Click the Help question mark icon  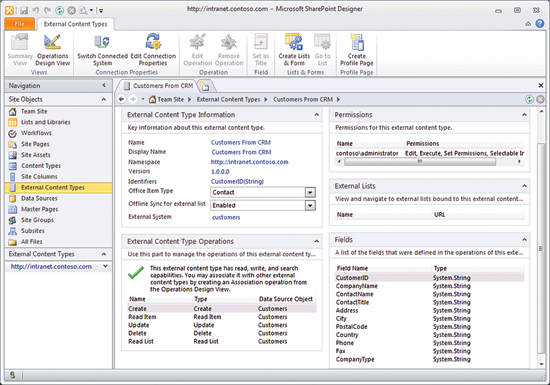tap(540, 24)
